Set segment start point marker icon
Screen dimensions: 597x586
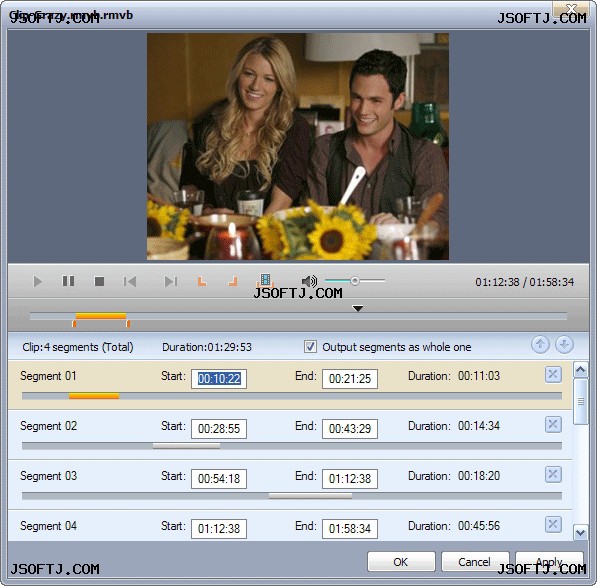pyautogui.click(x=202, y=281)
